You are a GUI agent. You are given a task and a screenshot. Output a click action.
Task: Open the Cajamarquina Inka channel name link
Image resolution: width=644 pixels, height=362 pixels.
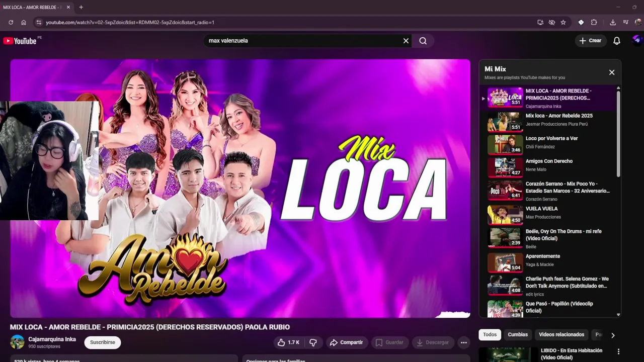pyautogui.click(x=52, y=339)
